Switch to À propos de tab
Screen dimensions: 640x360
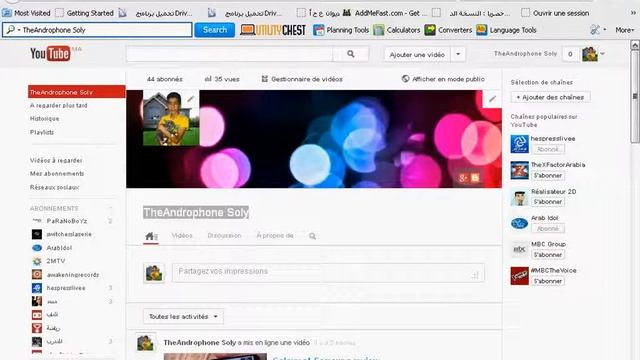[x=275, y=236]
